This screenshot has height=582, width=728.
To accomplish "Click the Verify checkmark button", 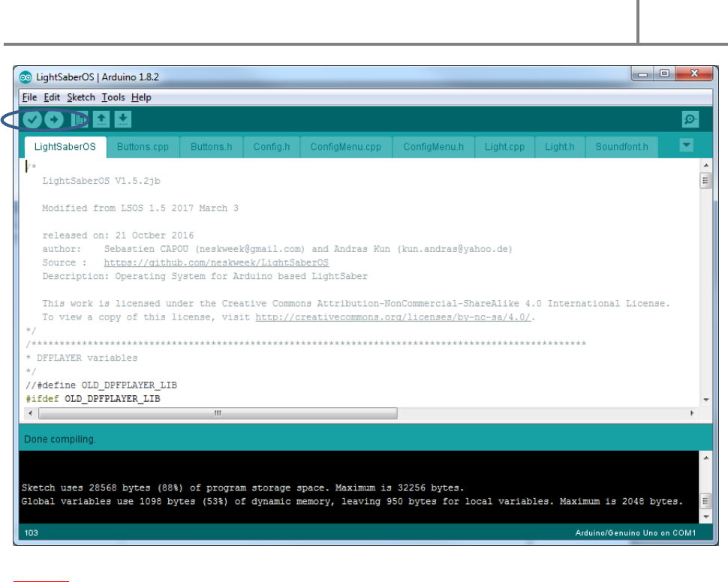I will coord(32,120).
